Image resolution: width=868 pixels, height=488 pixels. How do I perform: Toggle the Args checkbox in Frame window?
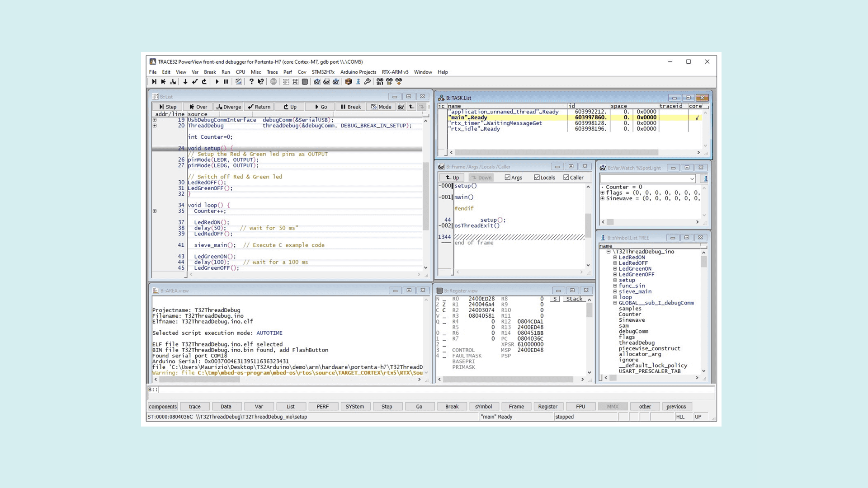pyautogui.click(x=508, y=178)
